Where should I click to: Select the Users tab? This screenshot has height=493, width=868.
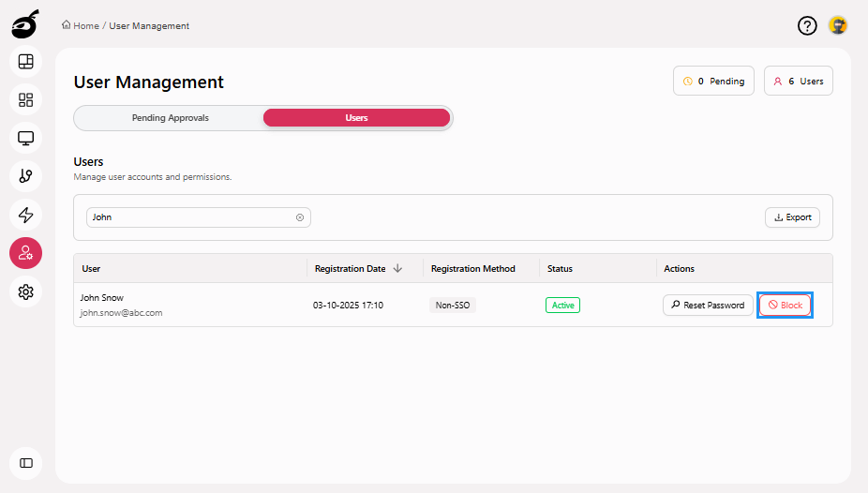(356, 118)
